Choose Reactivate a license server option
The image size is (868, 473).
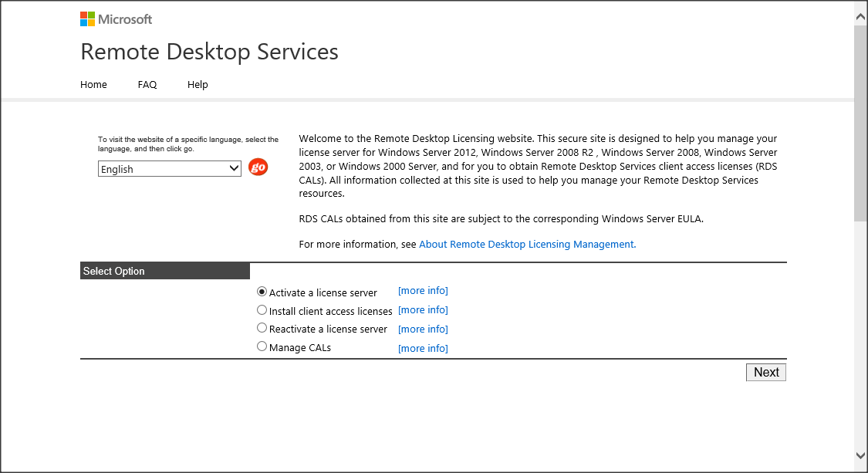[262, 328]
